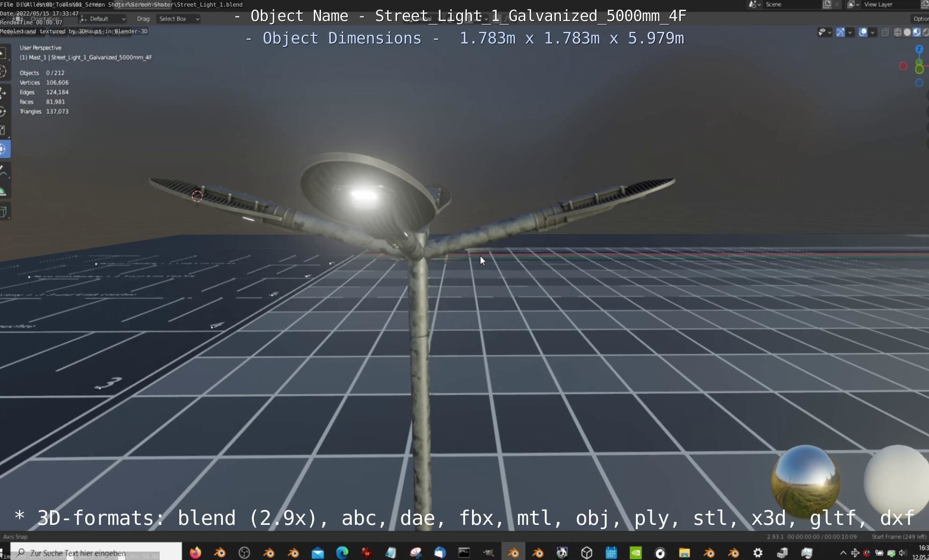Click the volume speaker tray icon
929x560 pixels.
click(902, 553)
